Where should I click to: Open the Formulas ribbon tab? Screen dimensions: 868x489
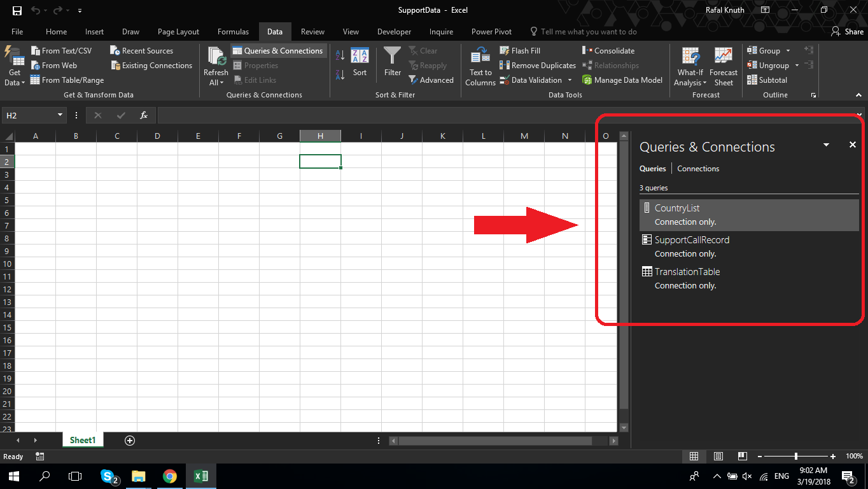point(233,31)
